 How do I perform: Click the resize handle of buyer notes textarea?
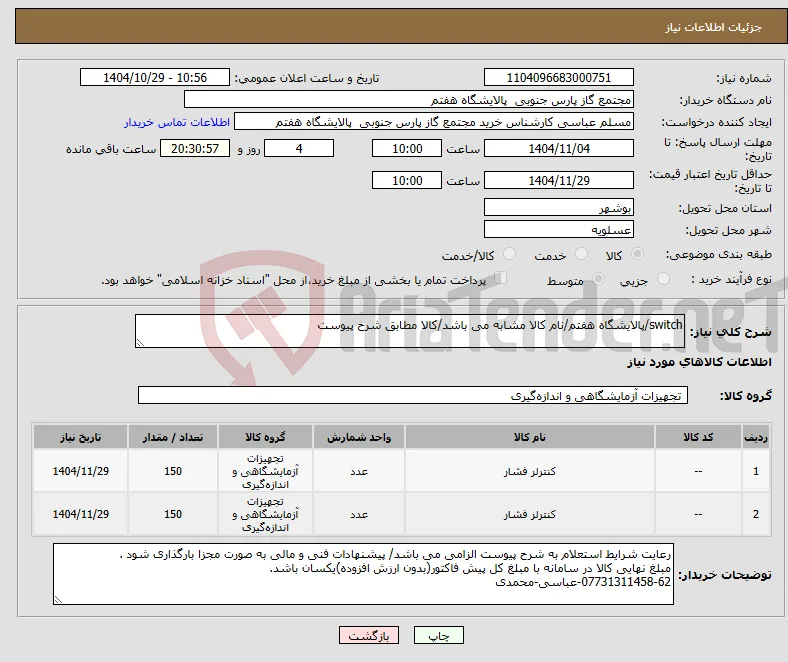(58, 599)
